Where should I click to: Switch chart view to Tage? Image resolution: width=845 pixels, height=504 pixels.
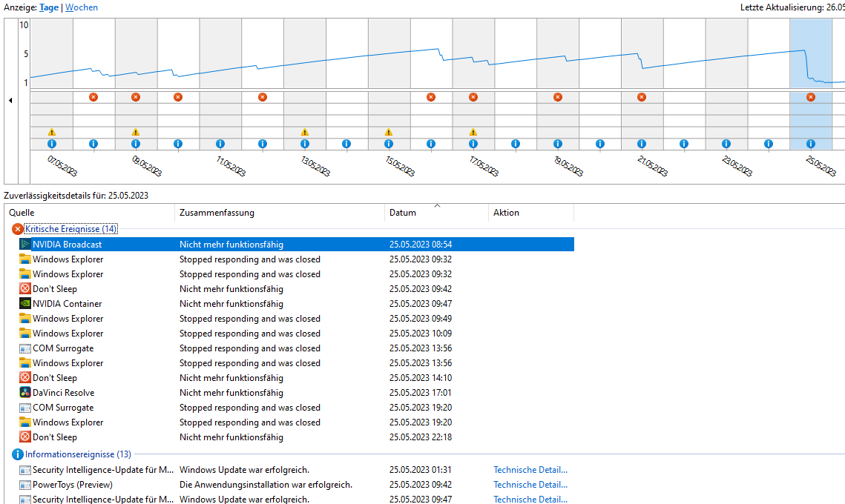(x=49, y=7)
